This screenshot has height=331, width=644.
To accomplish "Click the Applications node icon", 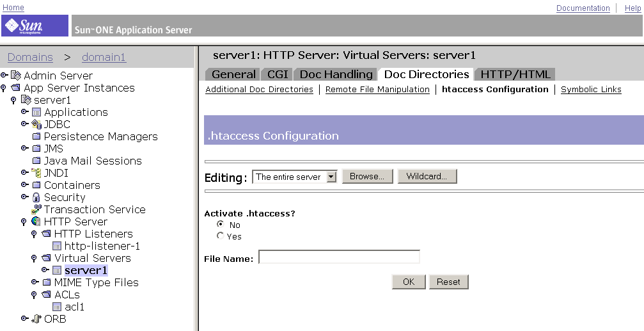I will click(x=36, y=112).
